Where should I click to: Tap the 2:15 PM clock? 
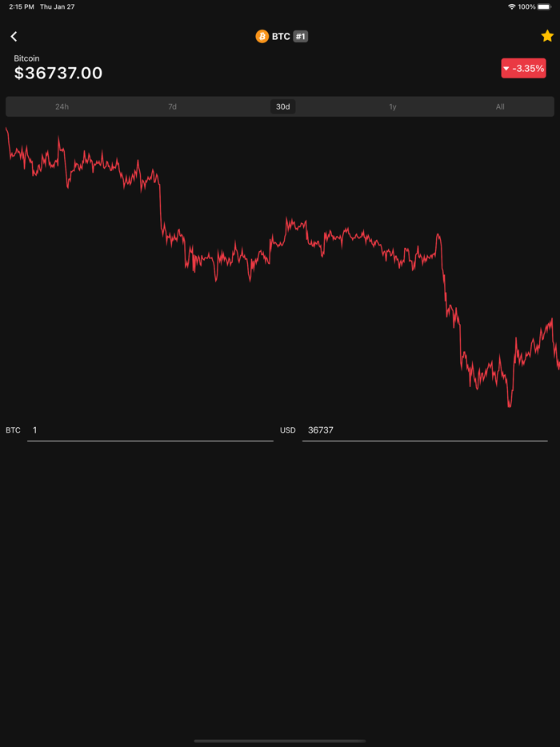[x=22, y=6]
